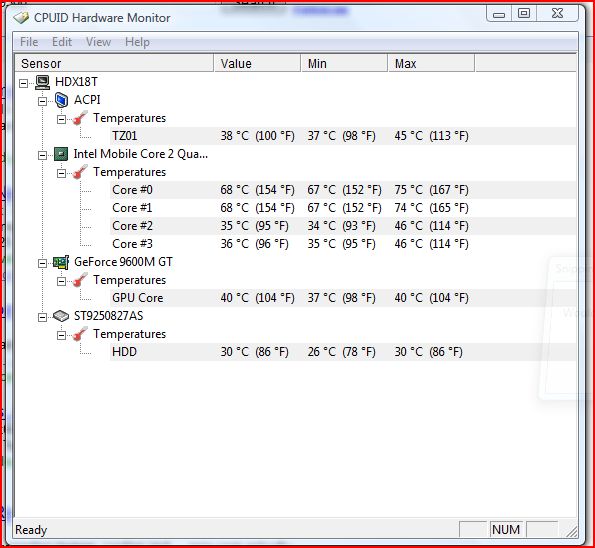Minimize the CPUID Hardware Monitor window
Image resolution: width=595 pixels, height=548 pixels.
point(499,14)
